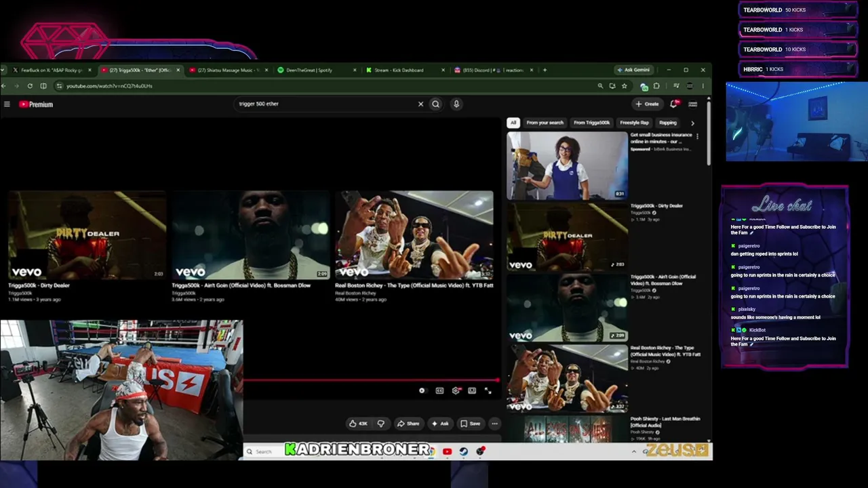The width and height of the screenshot is (868, 488).
Task: Open sidebar Pooh Shiesty Last Man Breathin title
Action: pyautogui.click(x=665, y=422)
